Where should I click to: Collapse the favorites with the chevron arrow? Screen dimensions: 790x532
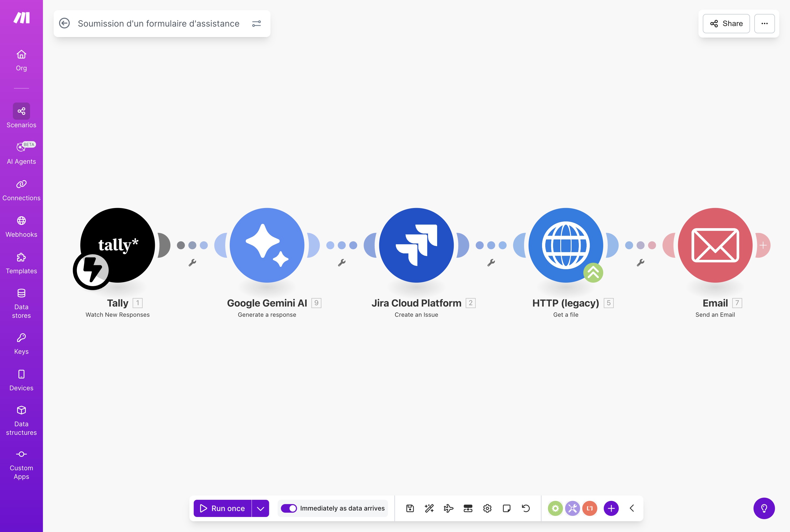click(x=632, y=508)
